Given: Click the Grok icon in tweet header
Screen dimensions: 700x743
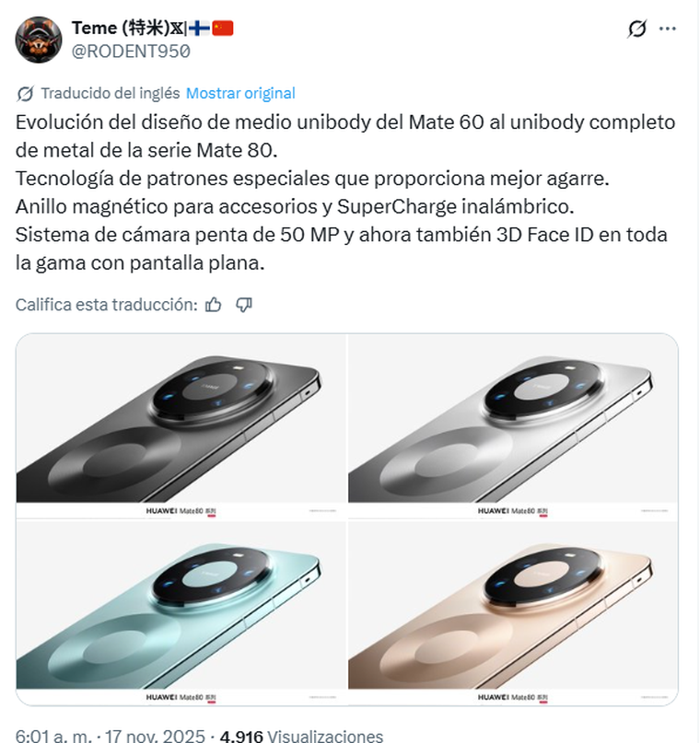Looking at the screenshot, I should click(x=636, y=29).
